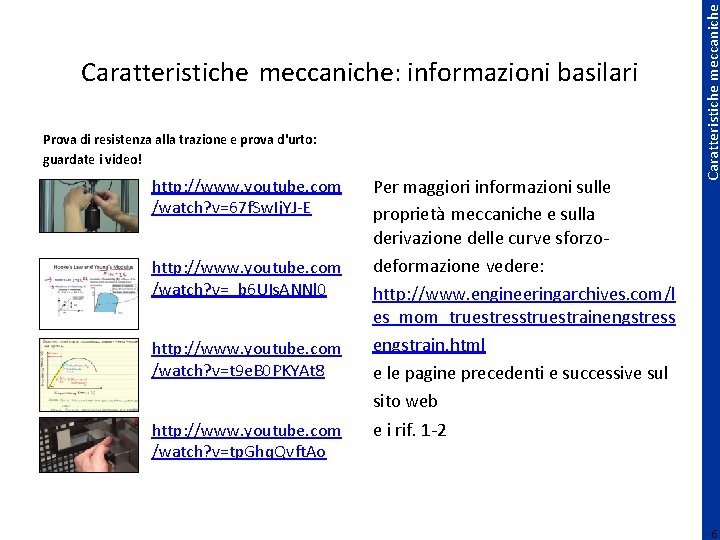Screen dimensions: 720x540
Task: Open the YouTube link watch?v=67fSwIjYJ-E
Action: click(x=246, y=197)
